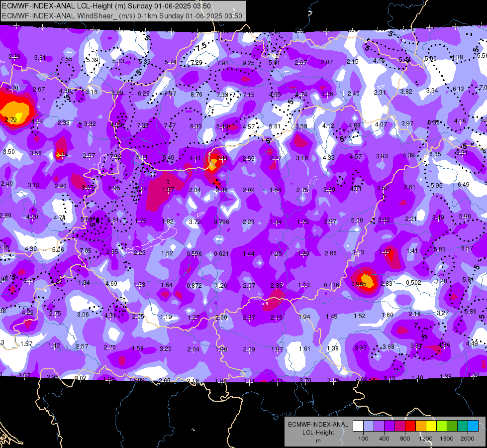The width and height of the screenshot is (487, 448).
Task: Click the wind shear value 8.76
Action: [196, 95]
